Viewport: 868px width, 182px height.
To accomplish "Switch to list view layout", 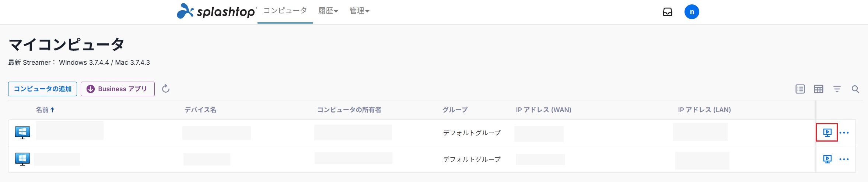I will tap(800, 89).
